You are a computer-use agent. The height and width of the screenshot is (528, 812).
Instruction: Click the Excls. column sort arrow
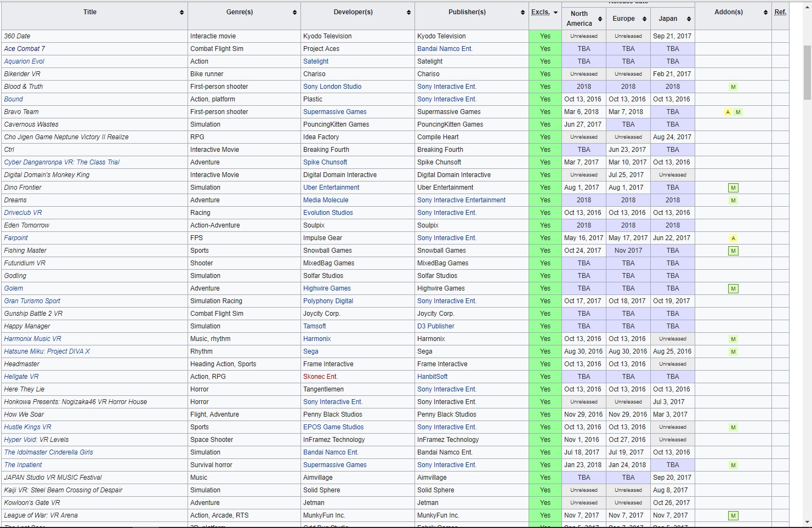coord(555,12)
